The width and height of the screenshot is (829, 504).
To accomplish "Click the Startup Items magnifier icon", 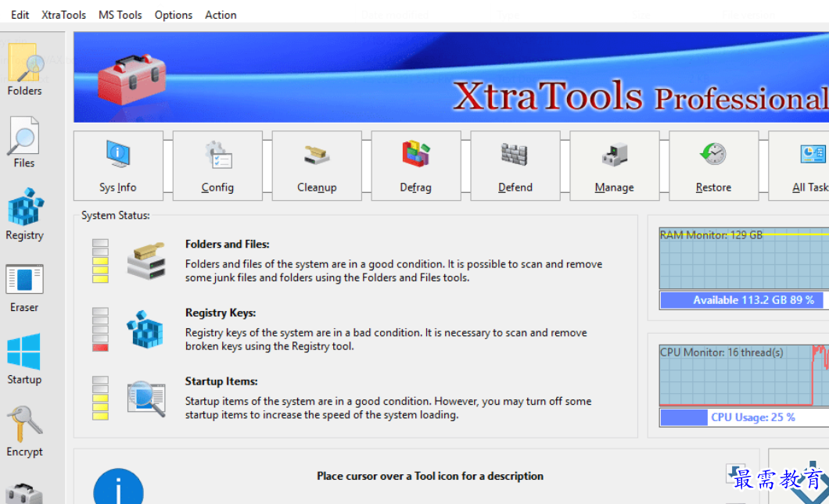I will tap(146, 399).
